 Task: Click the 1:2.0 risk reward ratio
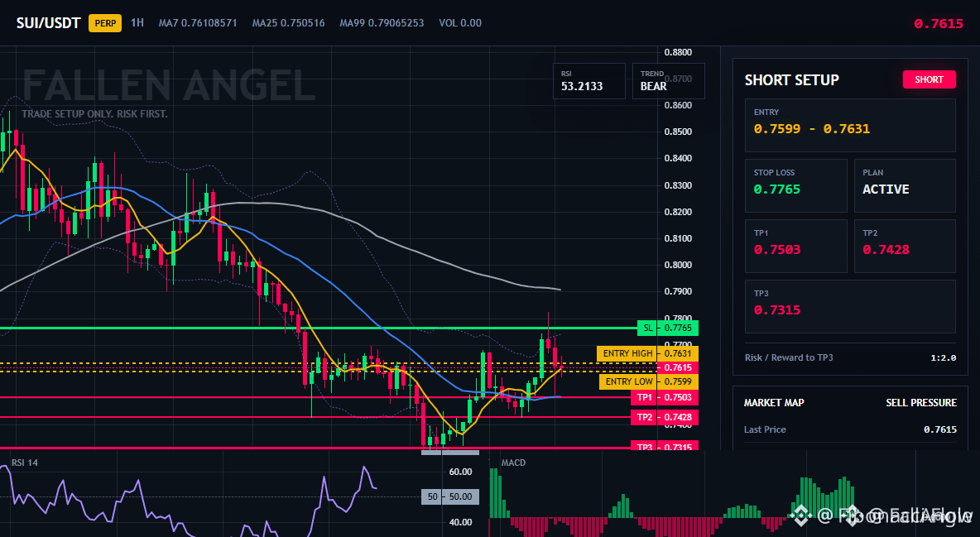tap(943, 357)
